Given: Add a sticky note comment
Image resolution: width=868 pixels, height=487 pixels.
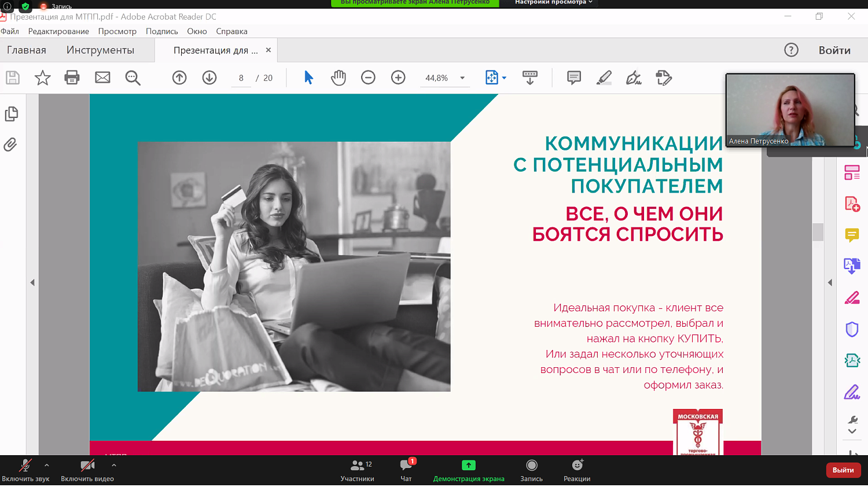Looking at the screenshot, I should tap(574, 78).
